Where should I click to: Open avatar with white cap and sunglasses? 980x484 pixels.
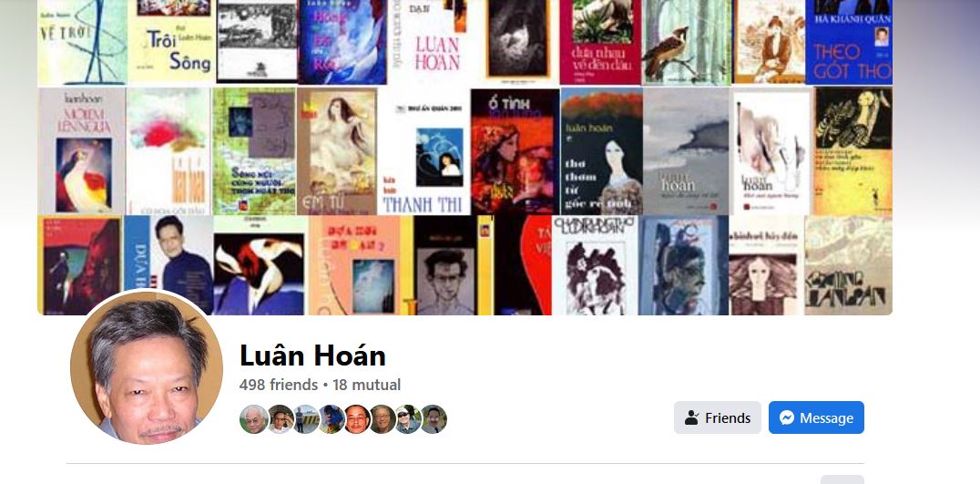click(408, 419)
